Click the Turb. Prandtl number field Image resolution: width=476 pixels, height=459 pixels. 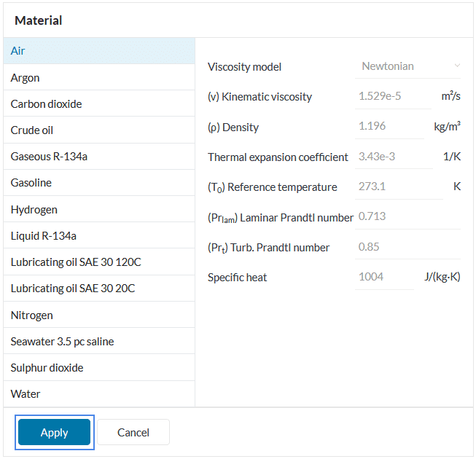407,247
